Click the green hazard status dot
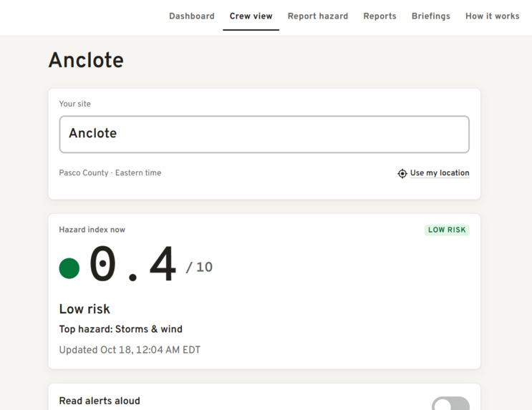 pyautogui.click(x=69, y=268)
